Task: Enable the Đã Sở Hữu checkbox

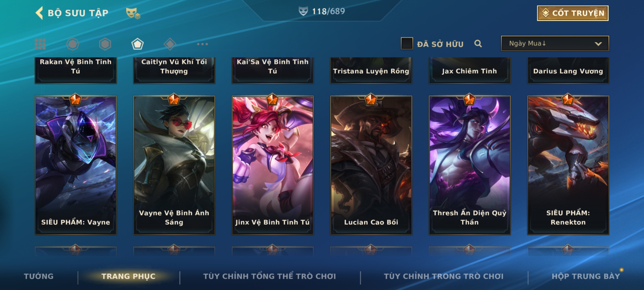Action: point(407,43)
